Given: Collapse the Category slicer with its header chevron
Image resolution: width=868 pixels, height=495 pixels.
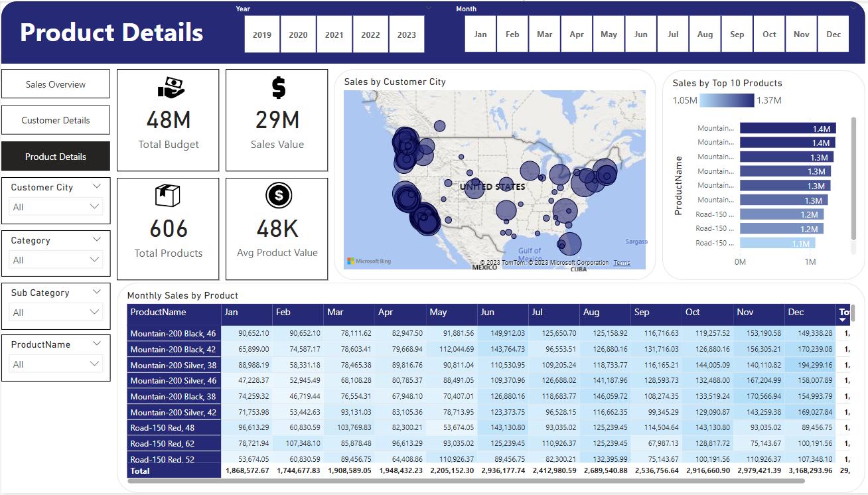Looking at the screenshot, I should coord(98,239).
